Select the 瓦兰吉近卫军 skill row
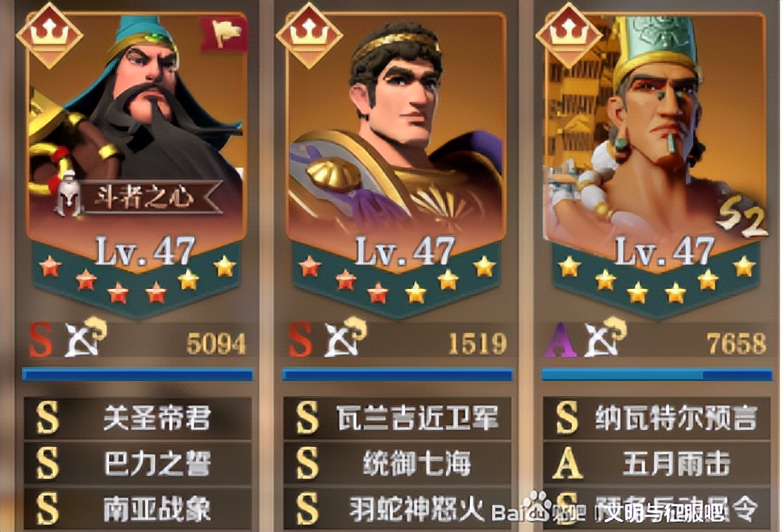Viewport: 782px width, 532px height. (397, 418)
